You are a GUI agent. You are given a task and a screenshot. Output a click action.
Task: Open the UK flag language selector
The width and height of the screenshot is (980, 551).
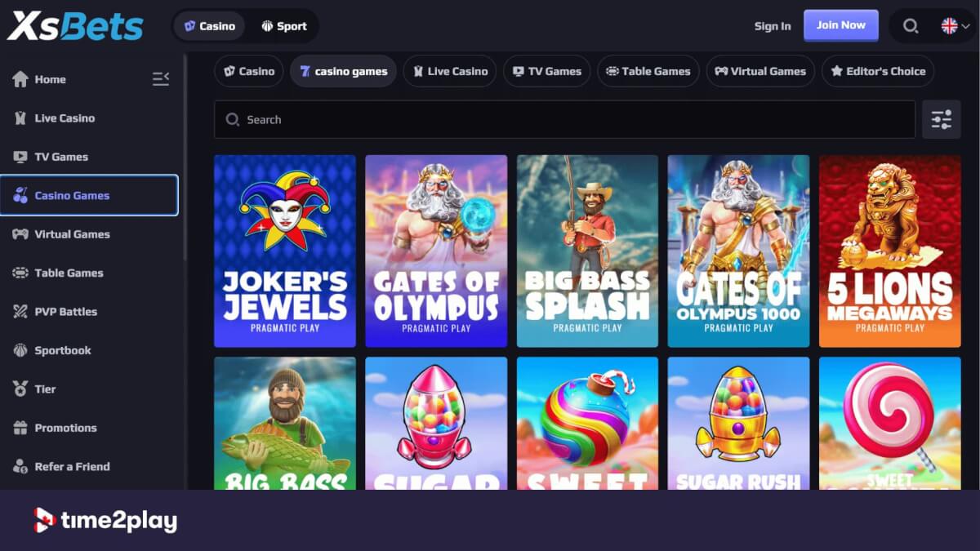[x=955, y=26]
